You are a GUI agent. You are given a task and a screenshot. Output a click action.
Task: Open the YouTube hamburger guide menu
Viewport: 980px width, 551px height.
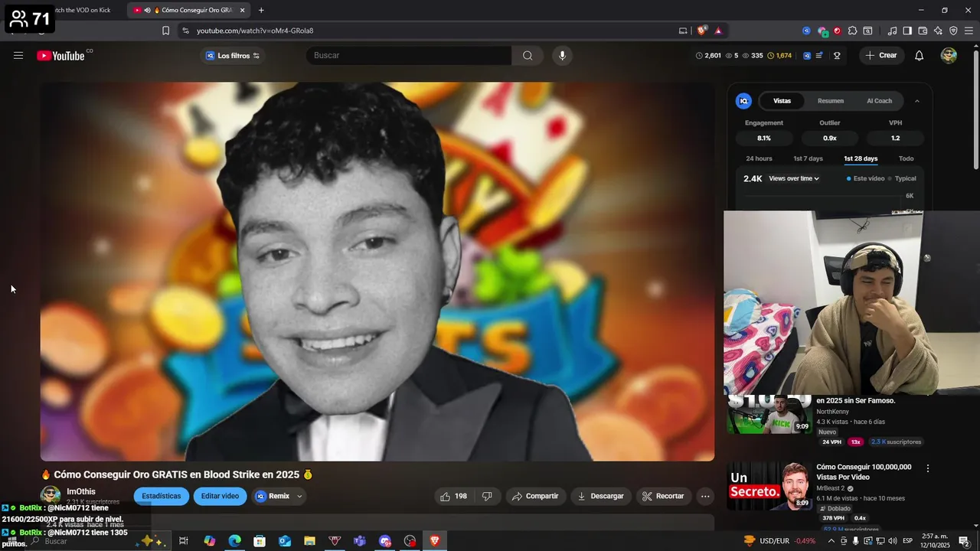(18, 55)
